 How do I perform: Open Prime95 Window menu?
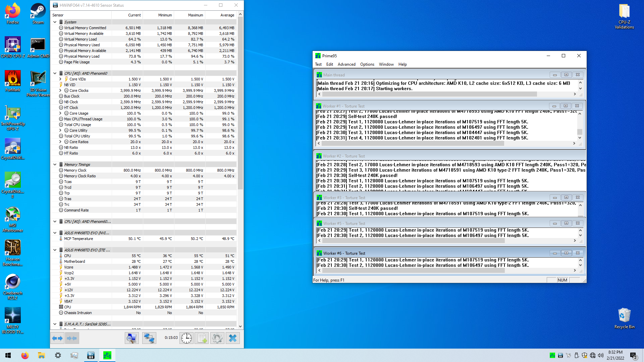point(386,64)
